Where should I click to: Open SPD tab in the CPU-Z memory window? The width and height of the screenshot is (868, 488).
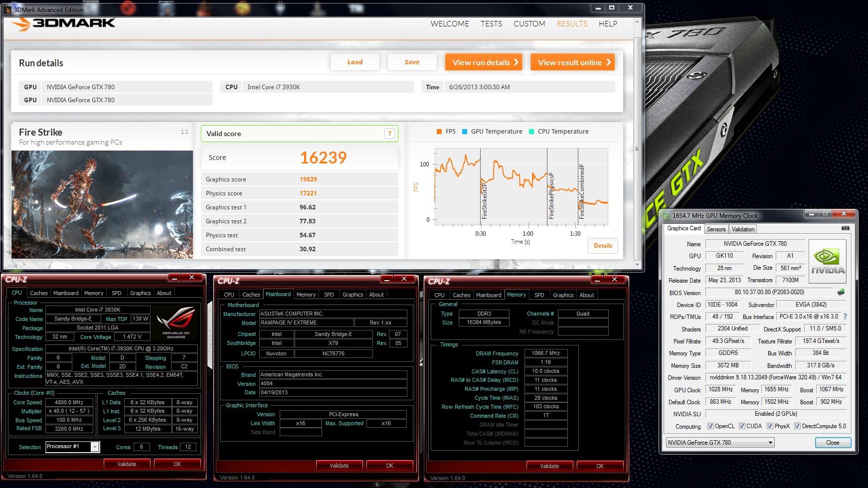coord(539,295)
